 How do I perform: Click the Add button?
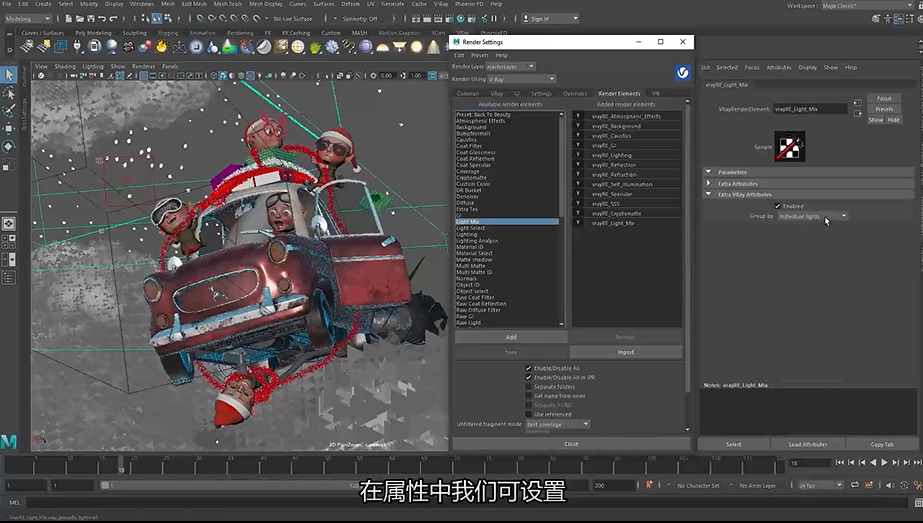(511, 337)
